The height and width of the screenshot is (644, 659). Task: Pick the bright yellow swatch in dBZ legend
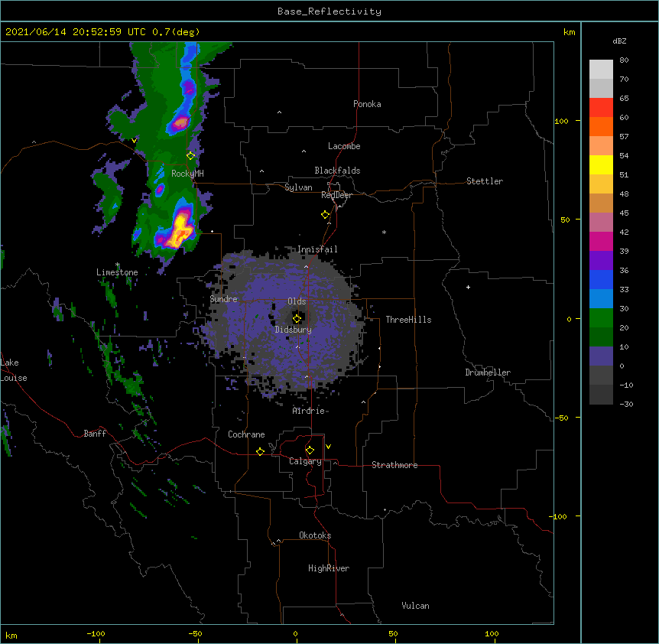click(x=601, y=164)
